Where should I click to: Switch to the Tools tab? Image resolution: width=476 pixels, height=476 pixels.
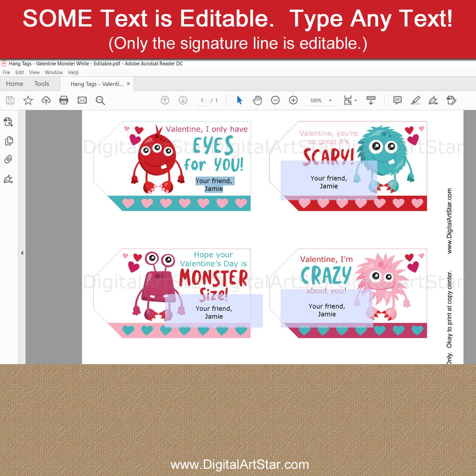tap(42, 84)
